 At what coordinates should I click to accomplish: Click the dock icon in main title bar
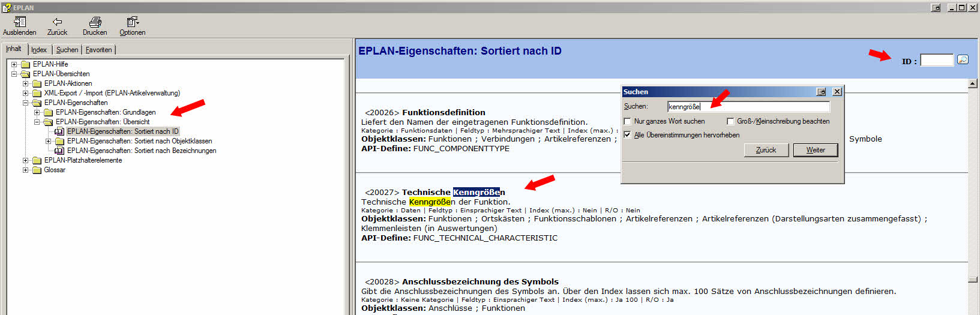tap(936, 7)
